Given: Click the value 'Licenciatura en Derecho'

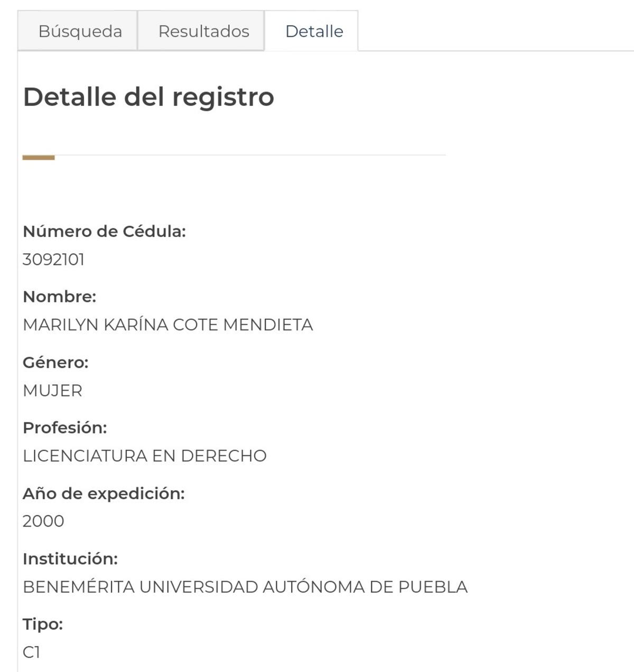Looking at the screenshot, I should [144, 456].
